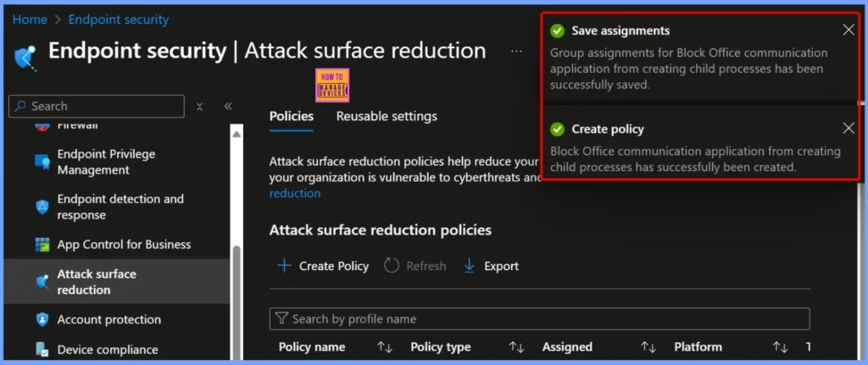Click the Device compliance icon in sidebar

tap(42, 349)
